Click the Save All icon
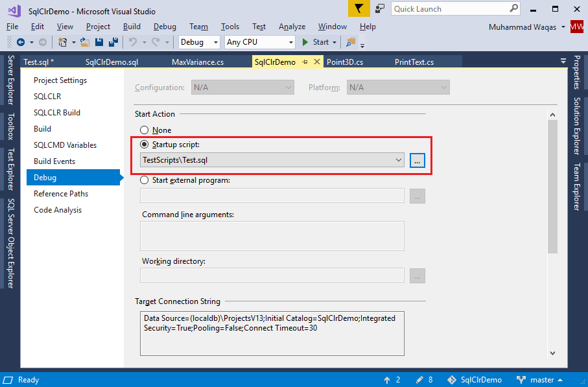 click(x=113, y=42)
